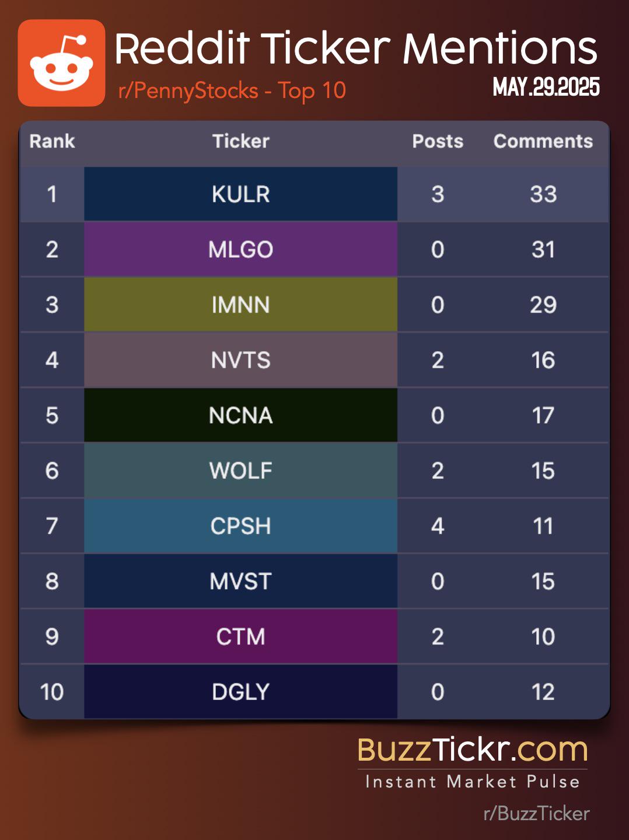Click the r/PennyStocks - Top 10 subtitle

tap(232, 91)
